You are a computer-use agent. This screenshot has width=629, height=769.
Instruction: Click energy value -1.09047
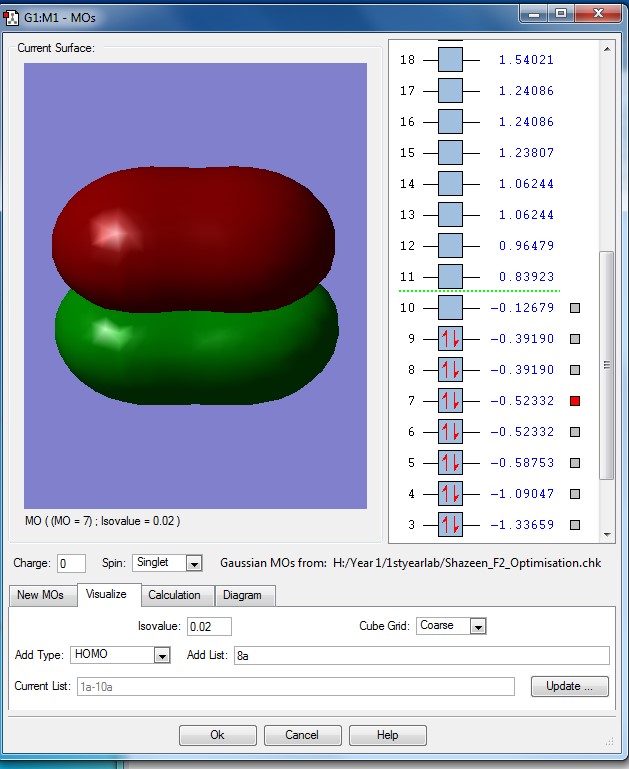522,494
